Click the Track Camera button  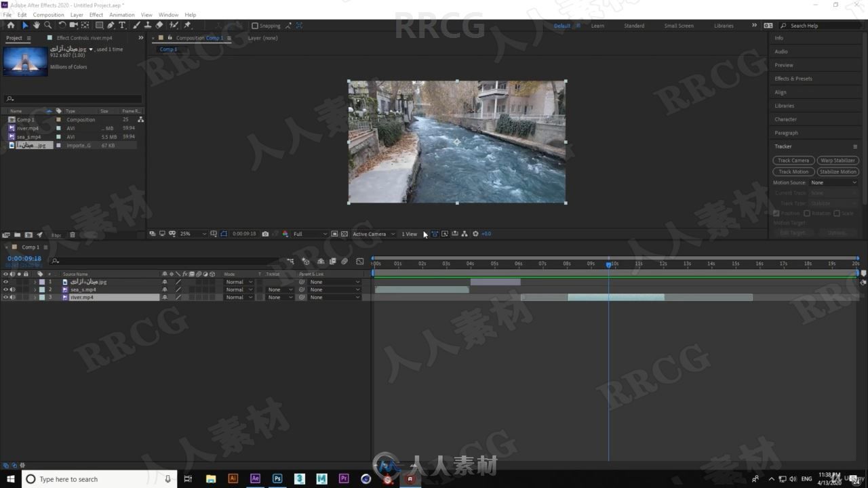pos(793,161)
